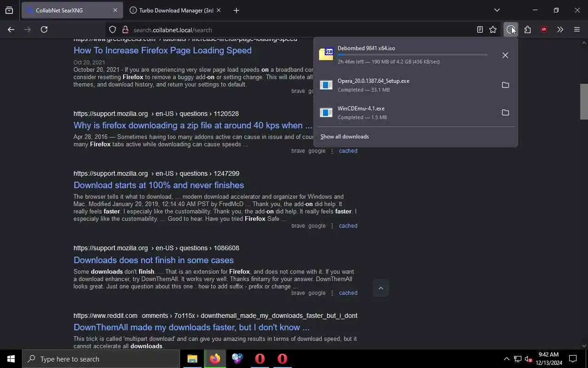Open cached link for Downloads does not finish
Screen dimensions: 588x368
348,293
